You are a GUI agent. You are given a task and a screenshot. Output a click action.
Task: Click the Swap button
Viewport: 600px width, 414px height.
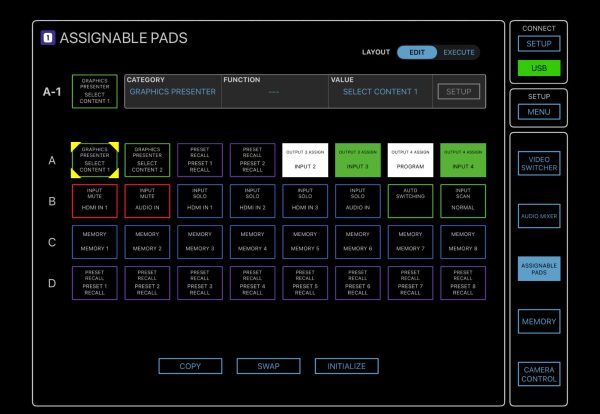(269, 366)
